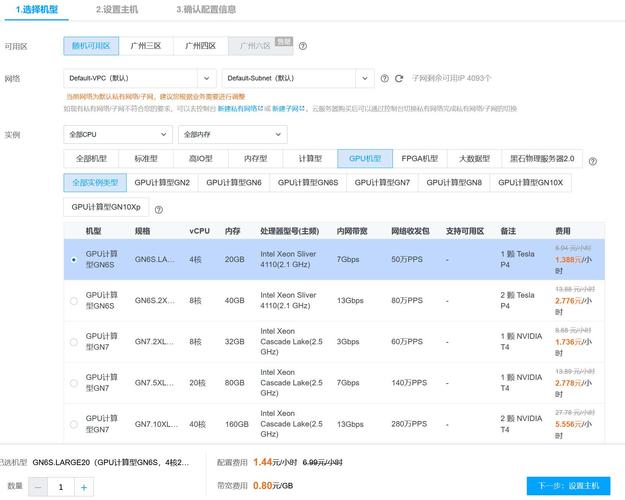Filter by GPU计算型GN10Xp
Screen dimensions: 625x500
pos(106,207)
